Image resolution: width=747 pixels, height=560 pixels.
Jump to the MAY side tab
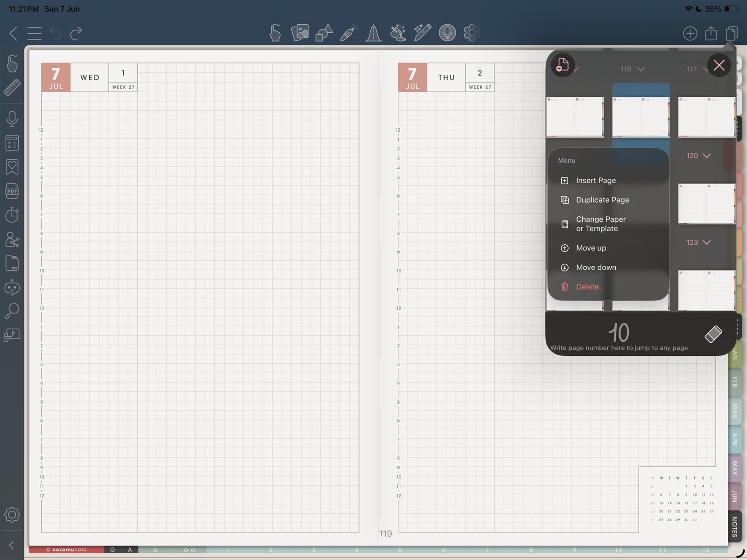[x=734, y=468]
